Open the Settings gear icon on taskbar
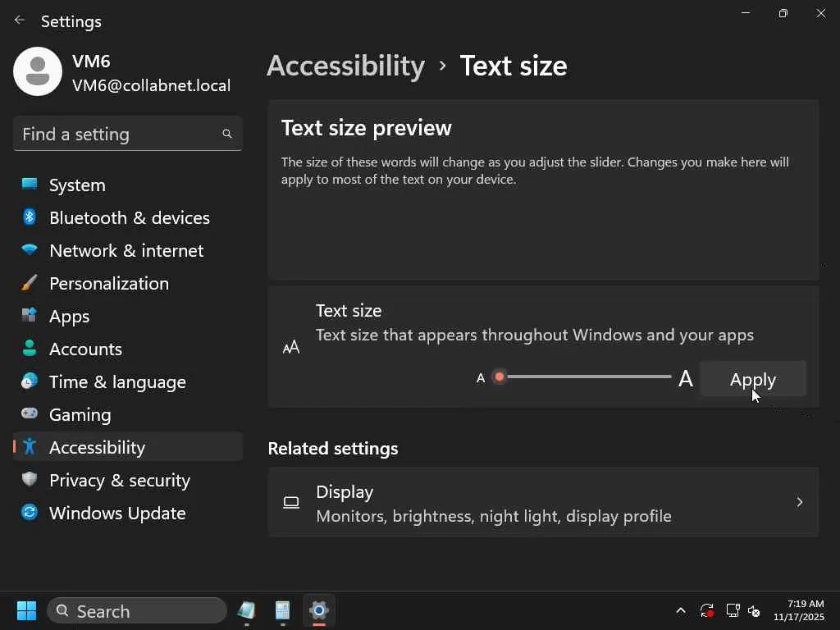The width and height of the screenshot is (840, 630). tap(319, 610)
